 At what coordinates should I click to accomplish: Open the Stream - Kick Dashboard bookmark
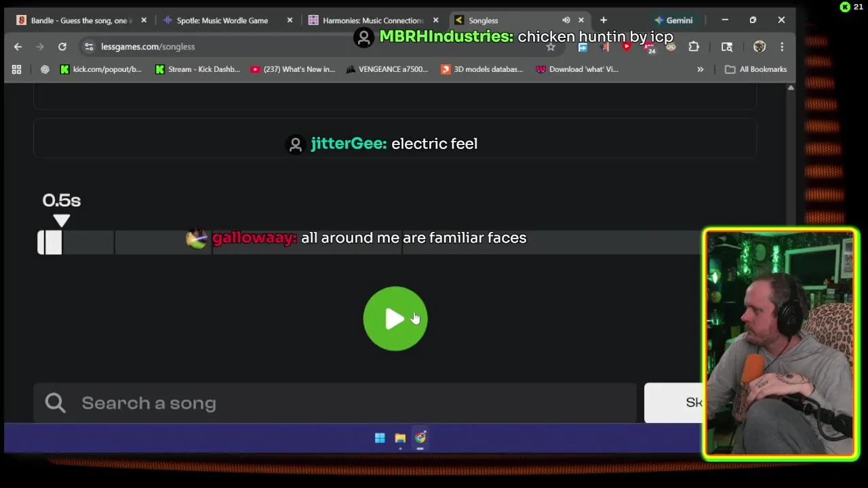(197, 69)
